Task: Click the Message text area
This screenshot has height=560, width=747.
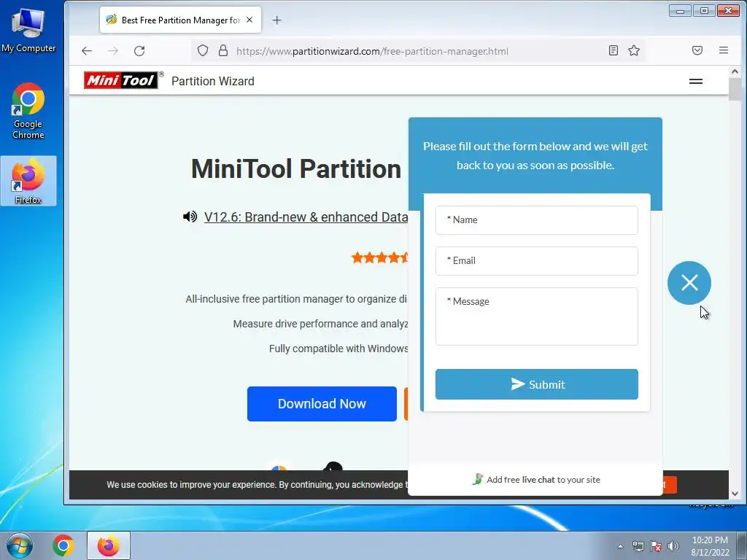Action: [537, 316]
